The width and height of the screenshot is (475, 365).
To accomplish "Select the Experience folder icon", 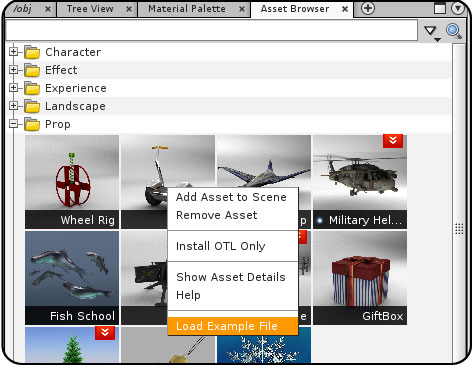I will (x=32, y=88).
